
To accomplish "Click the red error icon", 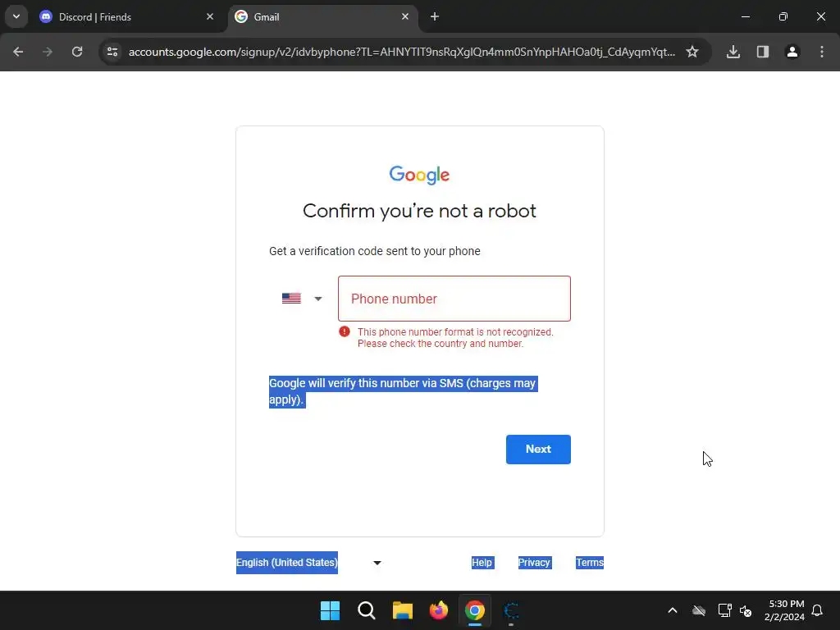I will pyautogui.click(x=345, y=331).
